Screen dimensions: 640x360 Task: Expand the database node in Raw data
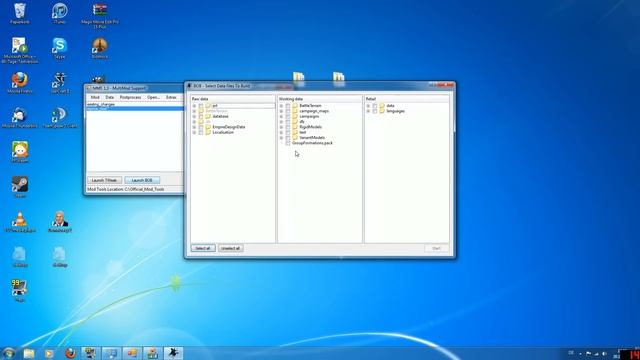(x=194, y=116)
